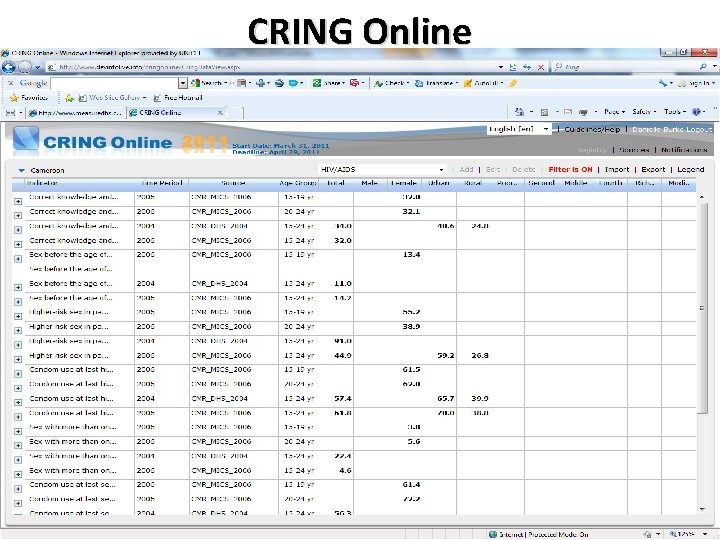
Task: Click Sign In on the Google toolbar
Action: click(695, 83)
